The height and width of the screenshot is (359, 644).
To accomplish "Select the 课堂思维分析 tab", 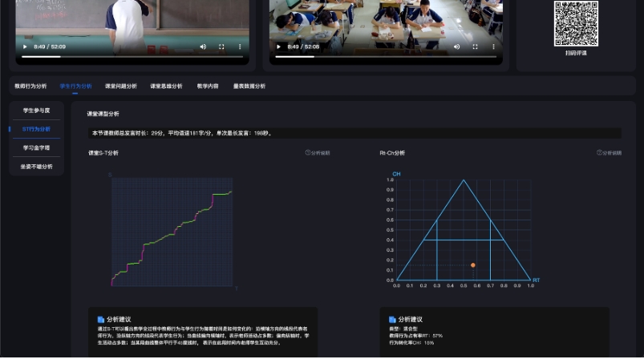I will point(166,86).
